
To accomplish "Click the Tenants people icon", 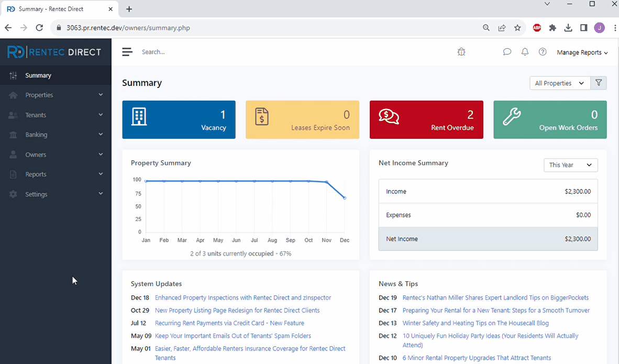I will [x=13, y=115].
